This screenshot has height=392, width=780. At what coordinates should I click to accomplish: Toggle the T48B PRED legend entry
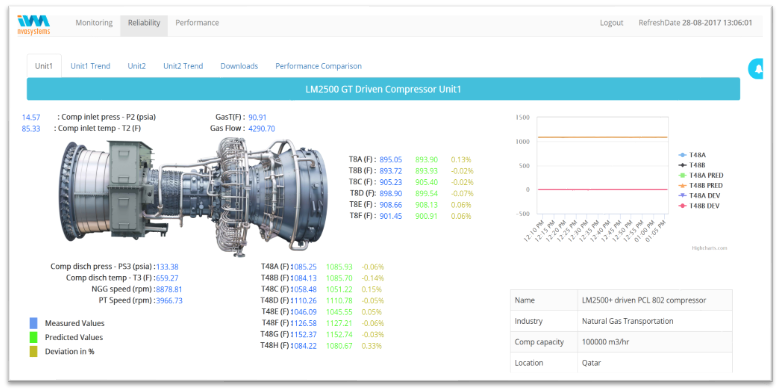pos(701,185)
